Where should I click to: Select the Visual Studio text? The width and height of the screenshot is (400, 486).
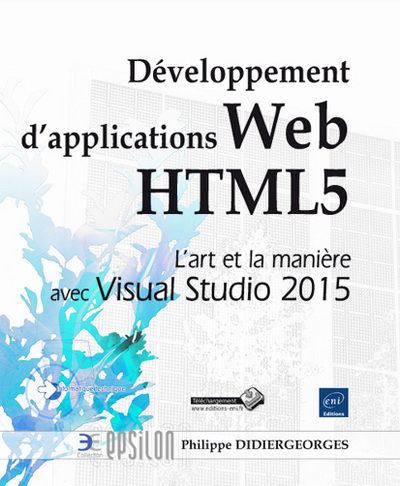coord(183,289)
